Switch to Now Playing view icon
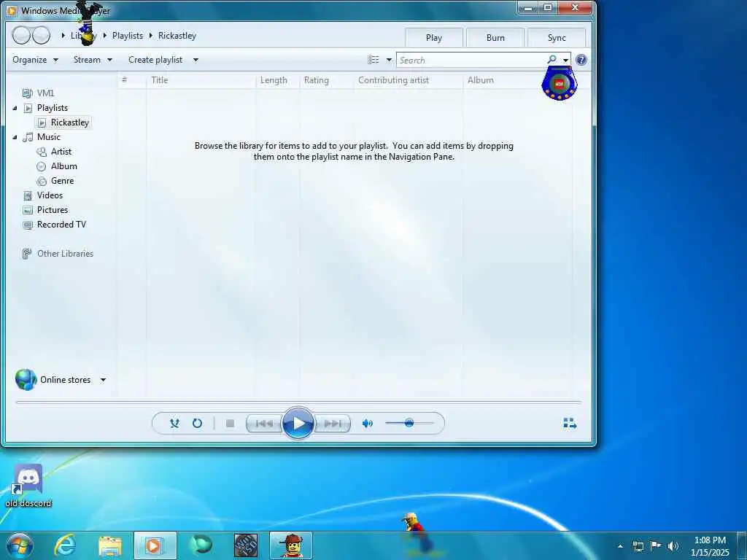Viewport: 747px width, 560px height. tap(570, 424)
